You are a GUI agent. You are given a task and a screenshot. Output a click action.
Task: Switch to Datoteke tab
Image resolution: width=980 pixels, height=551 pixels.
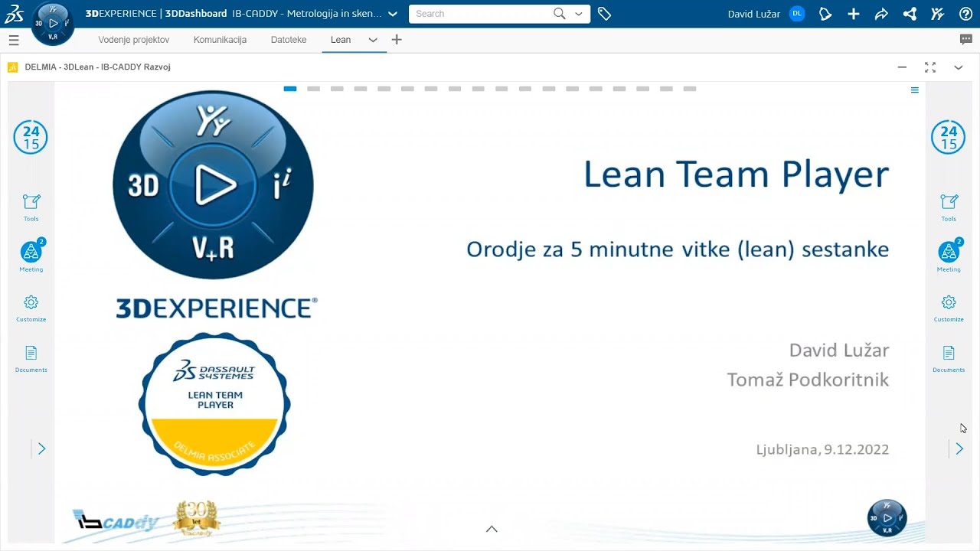coord(289,40)
